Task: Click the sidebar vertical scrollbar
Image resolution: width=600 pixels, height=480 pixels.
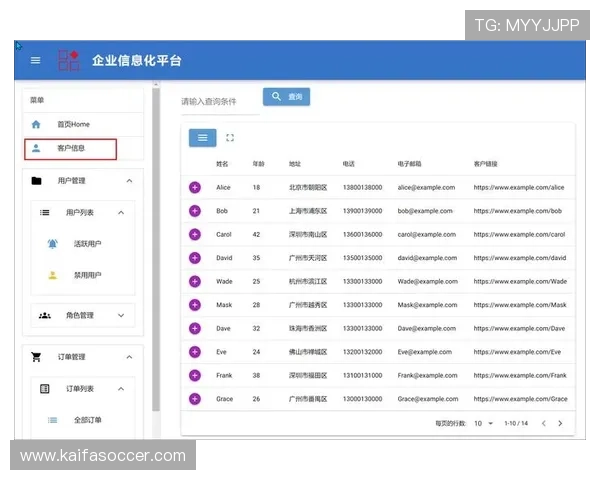Action: tap(156, 249)
